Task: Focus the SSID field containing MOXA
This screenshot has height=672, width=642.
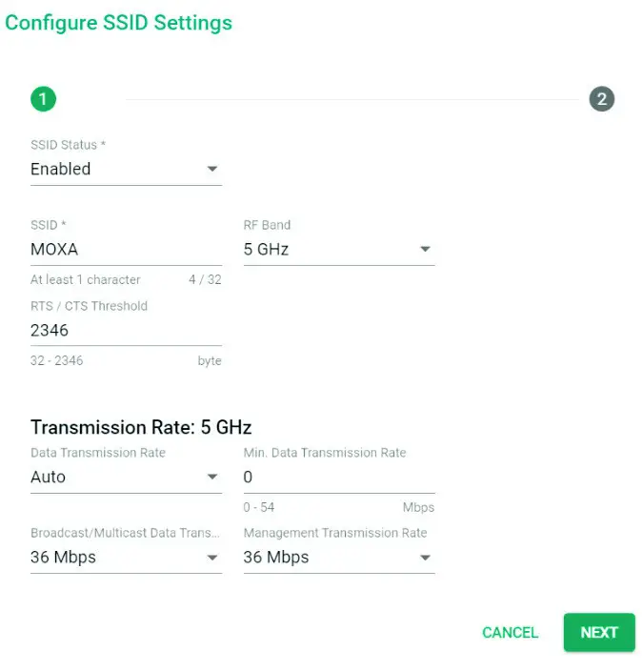Action: point(124,250)
